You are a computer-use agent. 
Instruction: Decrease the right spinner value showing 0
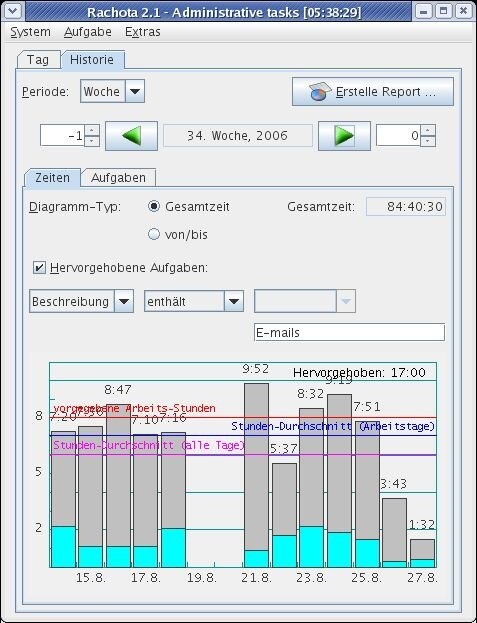coord(428,141)
